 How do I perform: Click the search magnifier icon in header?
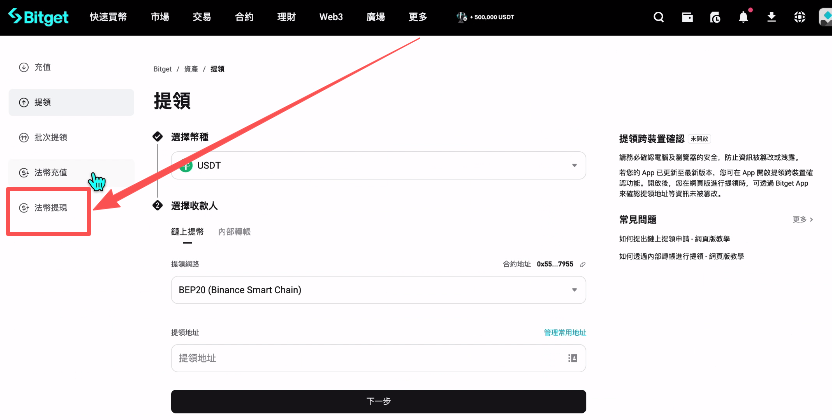tap(658, 17)
